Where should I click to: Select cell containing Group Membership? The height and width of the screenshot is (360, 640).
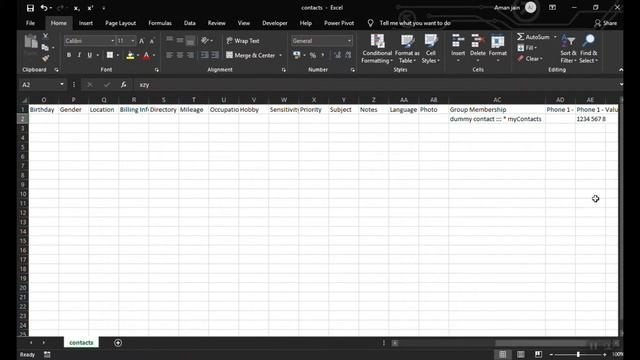pyautogui.click(x=497, y=109)
